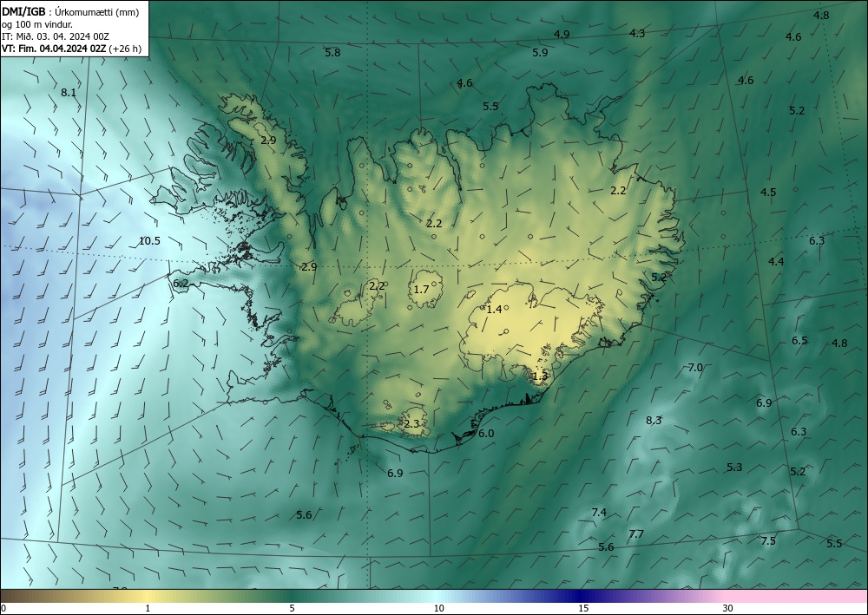Image resolution: width=868 pixels, height=615 pixels.
Task: Click the 5.3 value label
Action: (734, 468)
